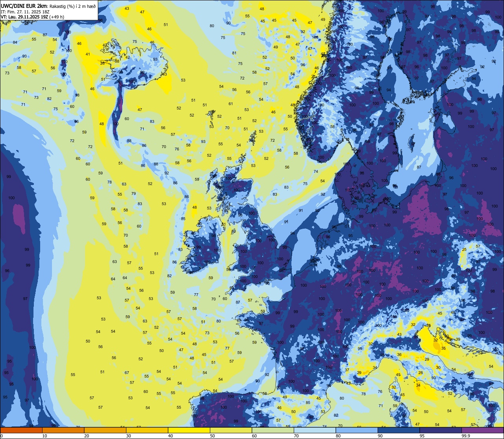The width and height of the screenshot is (504, 439).
Task: Click the legend segment between 60 and 70
Action: pyautogui.click(x=273, y=430)
